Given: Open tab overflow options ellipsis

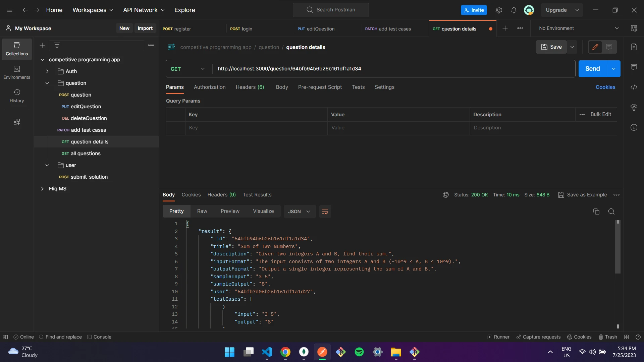Looking at the screenshot, I should point(520,28).
